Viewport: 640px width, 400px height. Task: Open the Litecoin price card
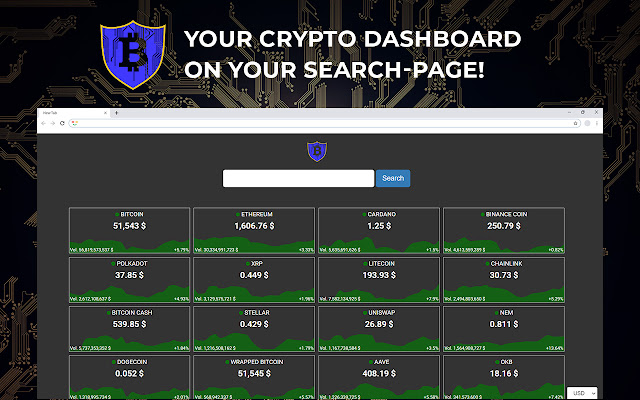[x=379, y=280]
